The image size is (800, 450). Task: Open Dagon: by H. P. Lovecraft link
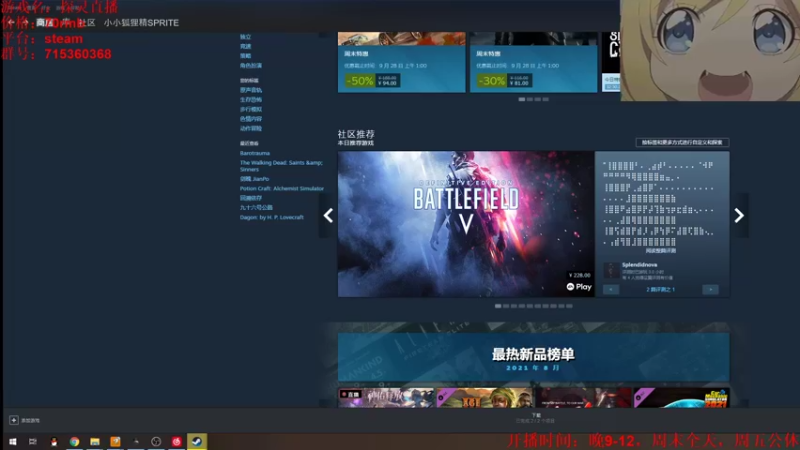tap(271, 217)
